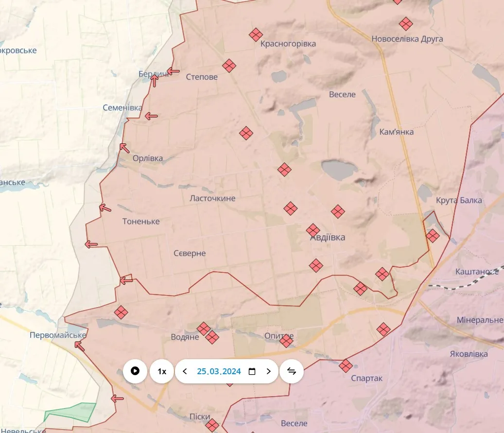Change the 1x playback speed
Screen dimensions: 504x433
click(x=162, y=371)
